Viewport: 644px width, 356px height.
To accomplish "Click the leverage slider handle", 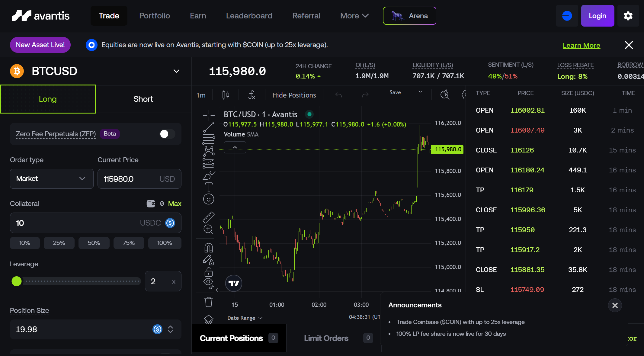I will pyautogui.click(x=17, y=281).
